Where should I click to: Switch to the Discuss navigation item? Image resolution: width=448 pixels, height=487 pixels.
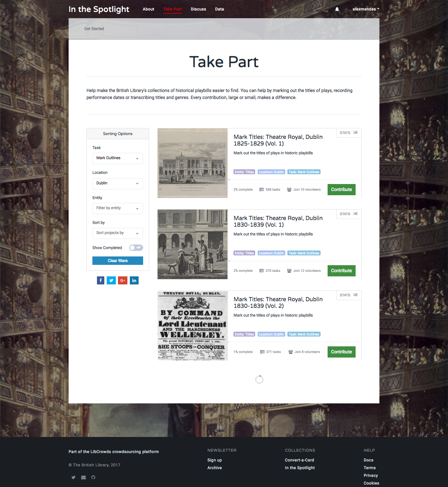click(198, 9)
